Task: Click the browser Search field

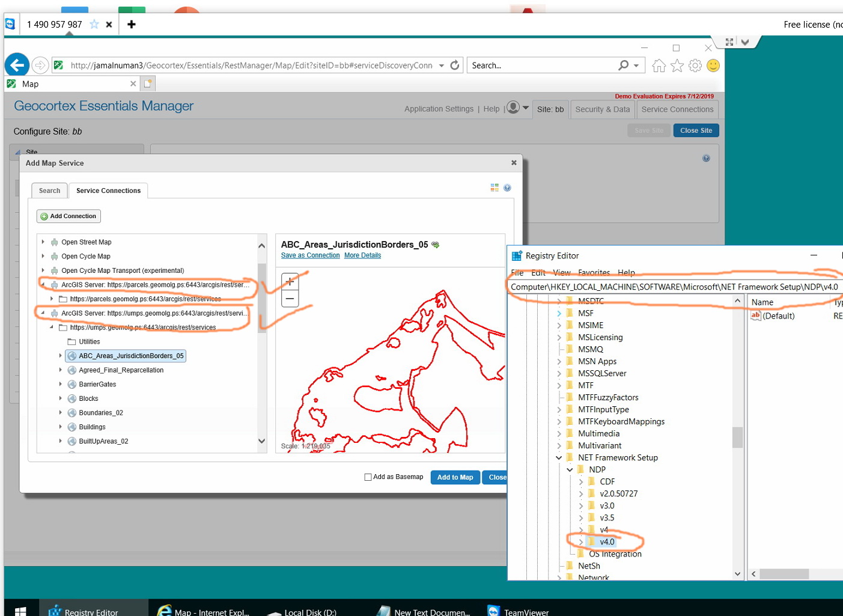Action: (x=543, y=65)
